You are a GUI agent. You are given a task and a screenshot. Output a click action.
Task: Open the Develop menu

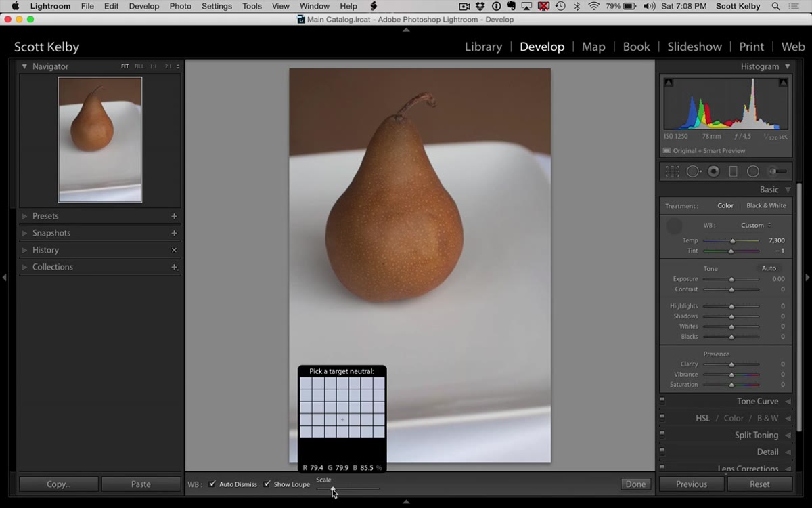[144, 6]
